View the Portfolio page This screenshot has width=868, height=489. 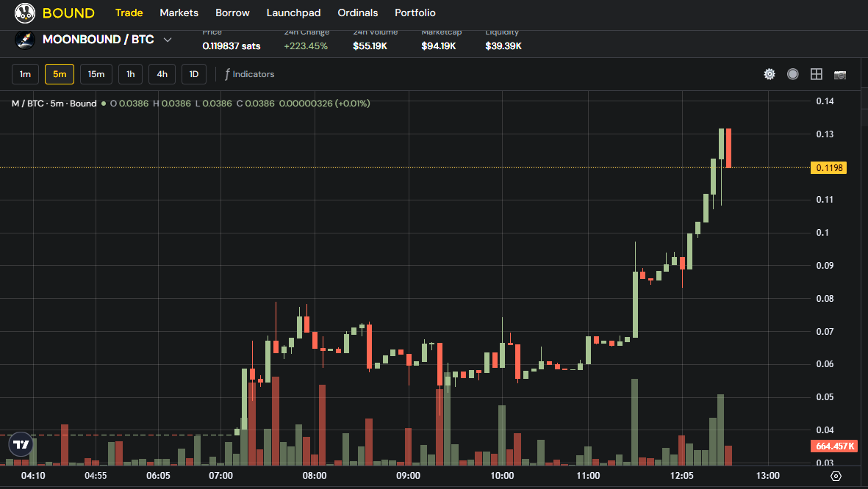(415, 12)
